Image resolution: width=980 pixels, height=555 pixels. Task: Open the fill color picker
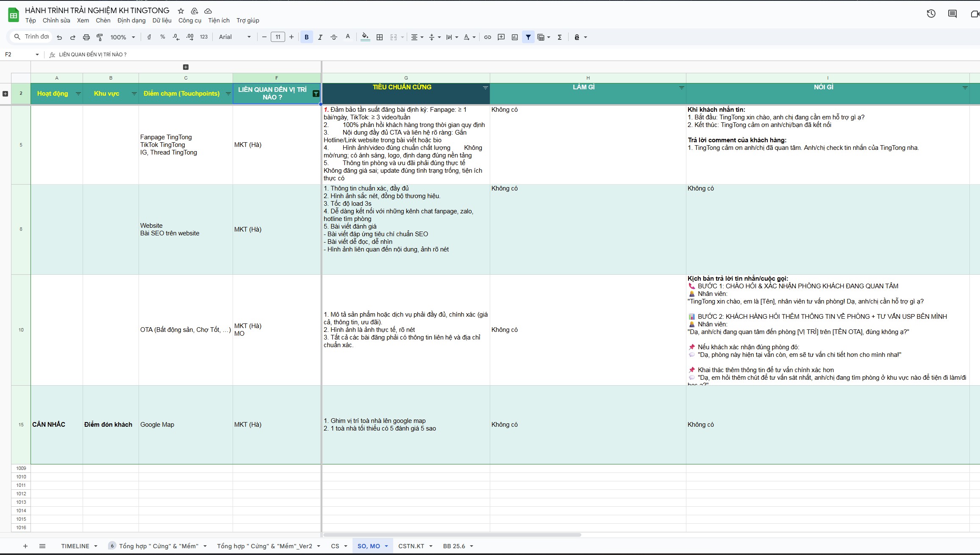pos(365,37)
